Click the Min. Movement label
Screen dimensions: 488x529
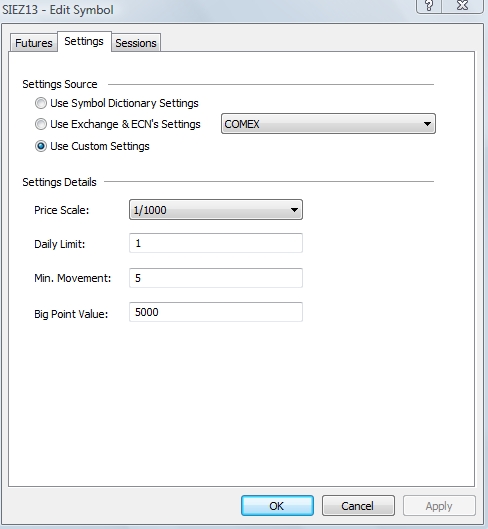tap(73, 278)
